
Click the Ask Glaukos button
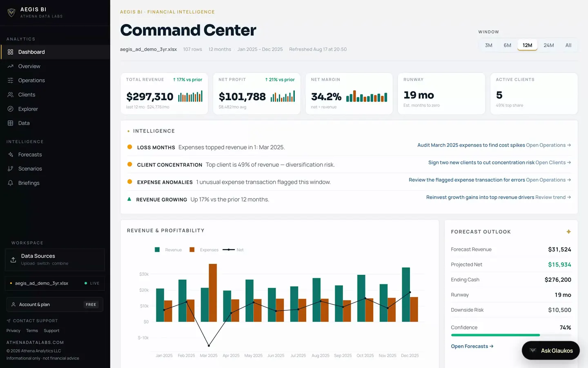[x=550, y=350]
